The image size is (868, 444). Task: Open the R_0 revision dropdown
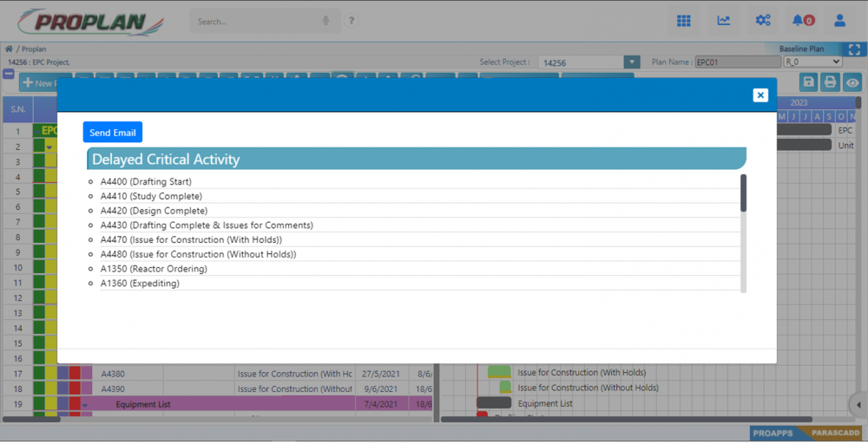coord(812,62)
